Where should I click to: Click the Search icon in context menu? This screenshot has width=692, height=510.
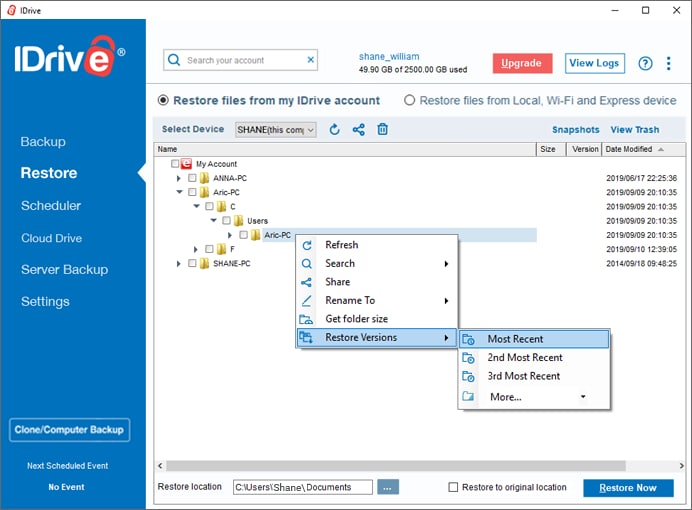click(307, 263)
